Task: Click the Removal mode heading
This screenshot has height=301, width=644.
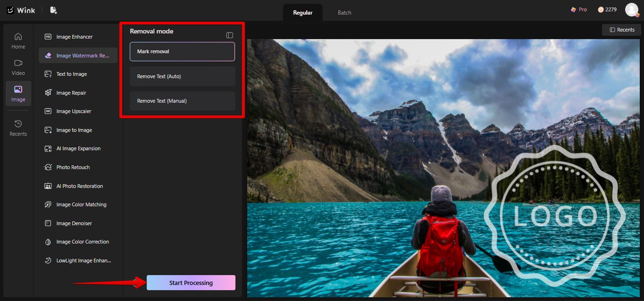Action: (151, 31)
